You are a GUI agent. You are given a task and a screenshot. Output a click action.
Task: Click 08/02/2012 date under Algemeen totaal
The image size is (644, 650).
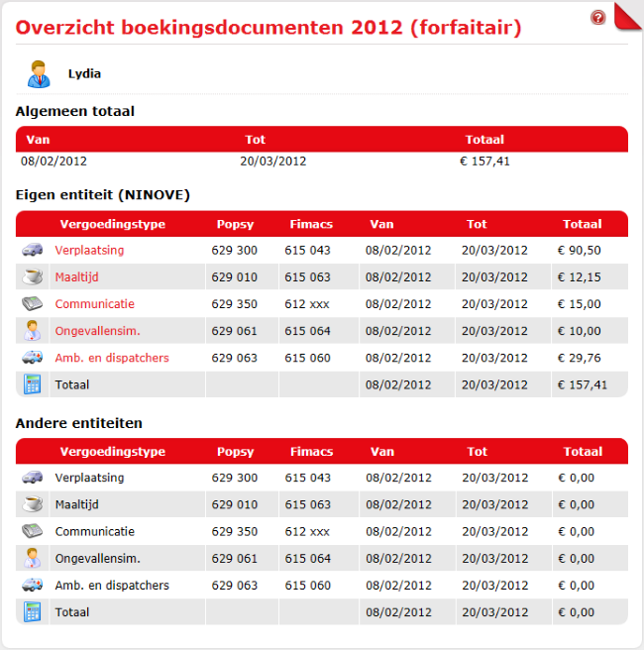(x=54, y=161)
